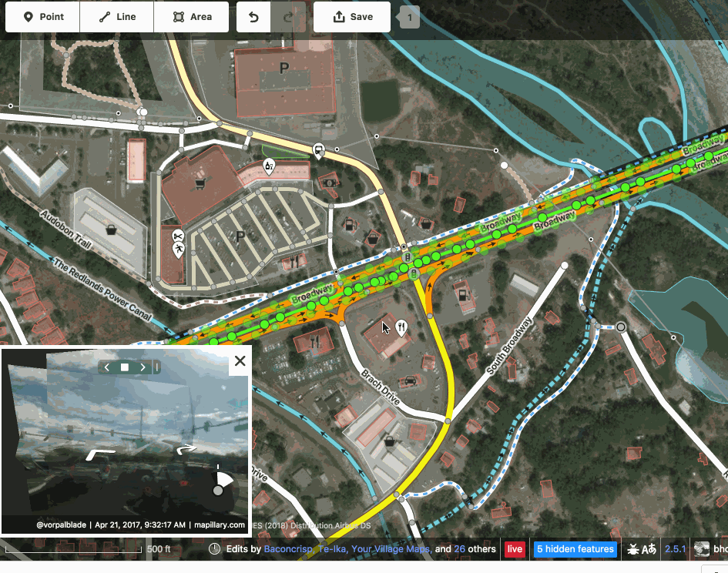Select the liquor store pin marker
The height and width of the screenshot is (573, 728).
coord(269,166)
